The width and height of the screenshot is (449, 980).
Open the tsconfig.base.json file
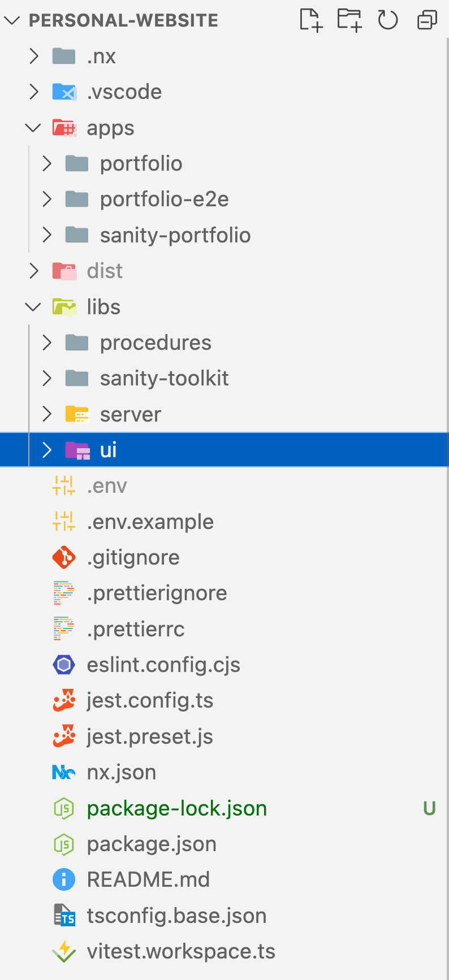click(176, 916)
